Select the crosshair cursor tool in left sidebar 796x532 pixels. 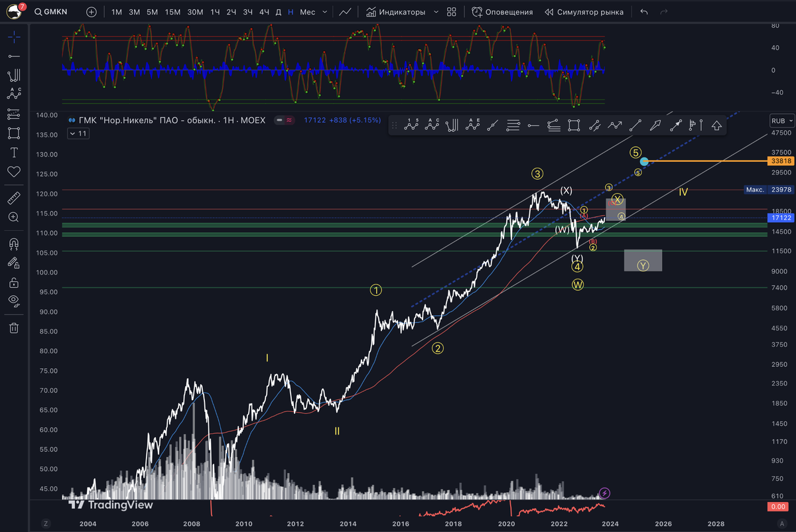tap(14, 37)
